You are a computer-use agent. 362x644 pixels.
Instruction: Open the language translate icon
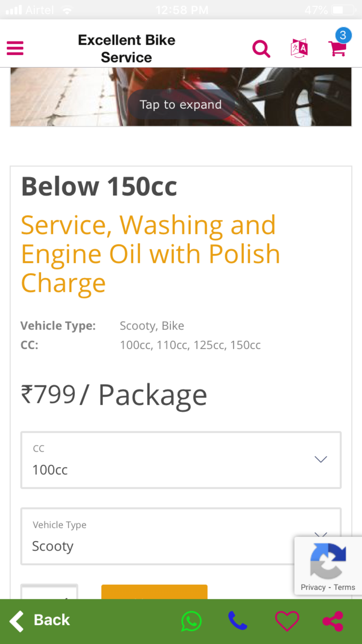(x=299, y=48)
